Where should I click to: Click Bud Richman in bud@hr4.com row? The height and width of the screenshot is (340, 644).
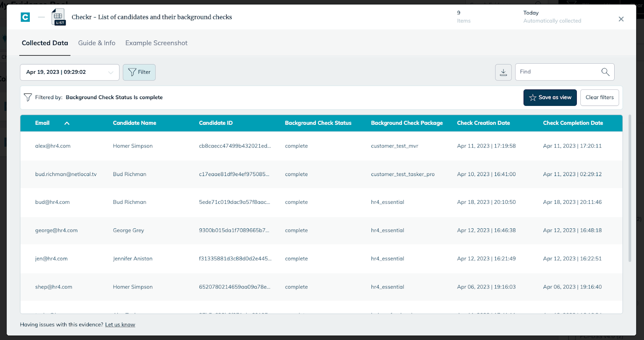click(130, 202)
